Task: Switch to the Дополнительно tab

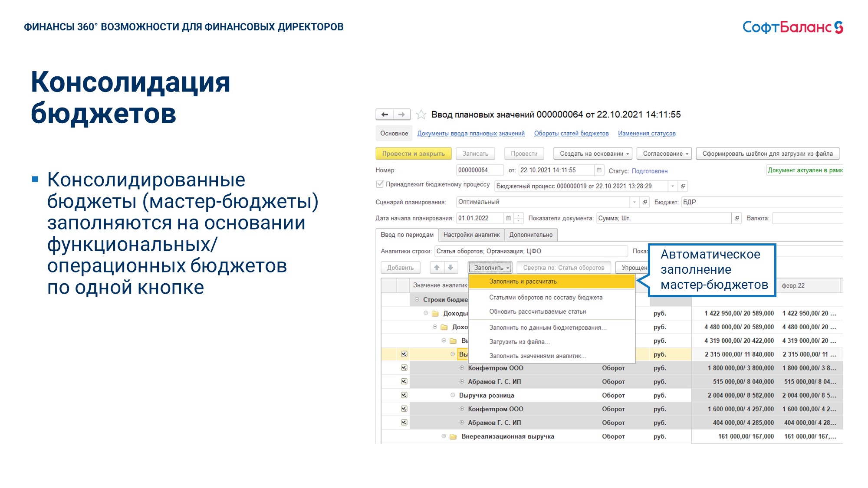Action: point(531,235)
